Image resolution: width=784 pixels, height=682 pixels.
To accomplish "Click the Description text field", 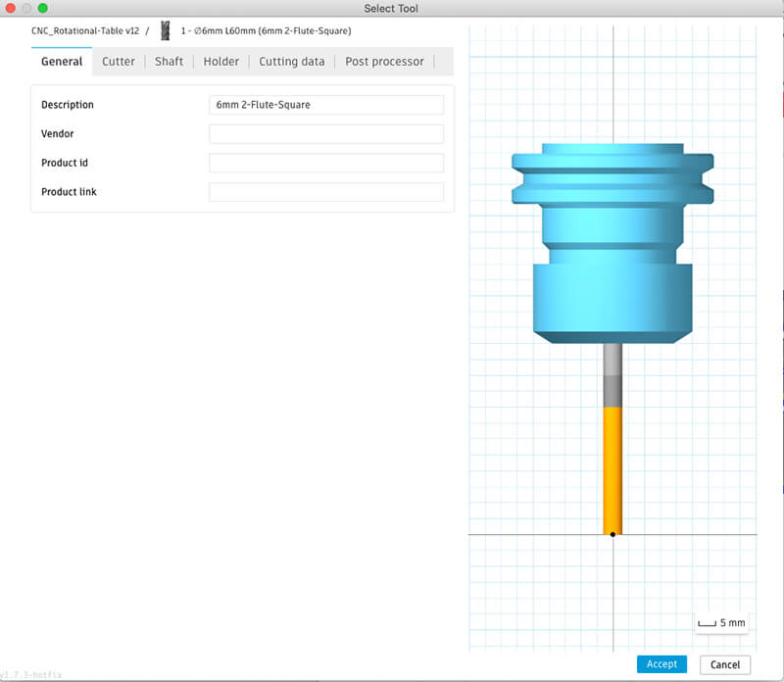I will point(325,105).
